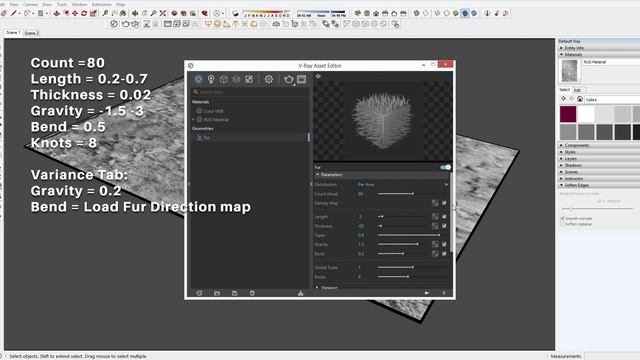Image resolution: width=640 pixels, height=360 pixels.
Task: Open Materials category in V-Ray Asset Editor
Action: pos(198,79)
